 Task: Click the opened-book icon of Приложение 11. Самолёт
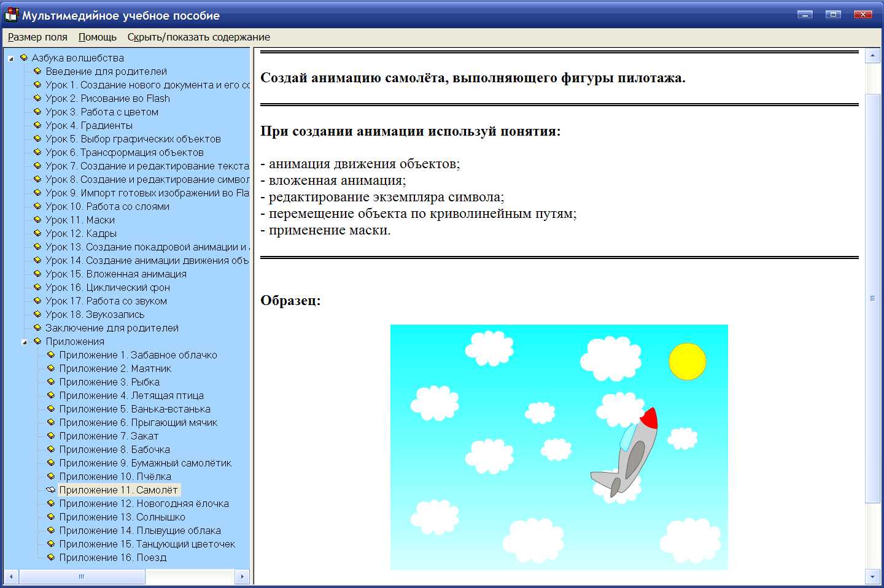point(50,490)
